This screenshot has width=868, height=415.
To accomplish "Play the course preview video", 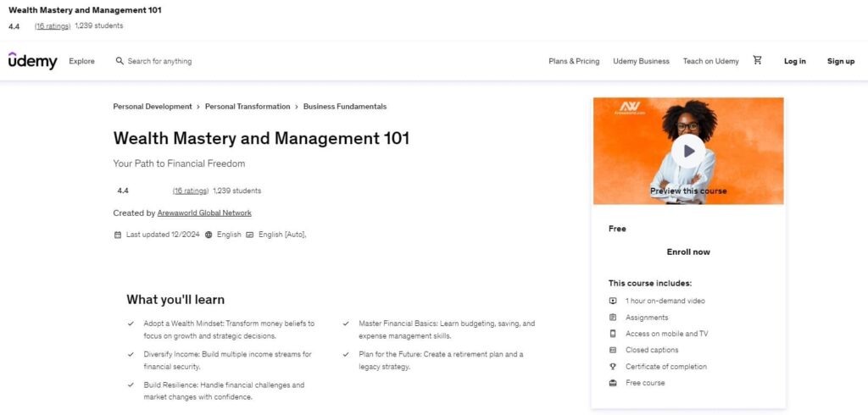I will click(x=687, y=151).
